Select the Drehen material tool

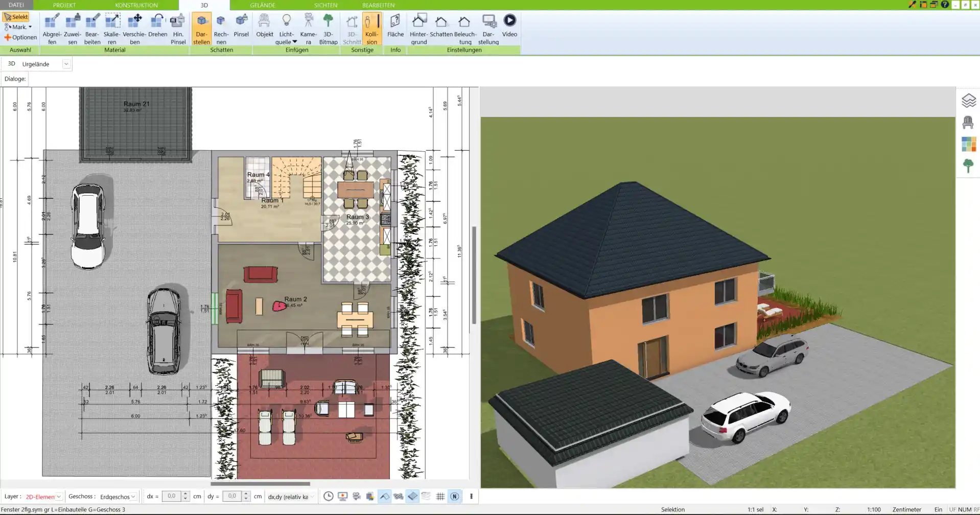(157, 26)
